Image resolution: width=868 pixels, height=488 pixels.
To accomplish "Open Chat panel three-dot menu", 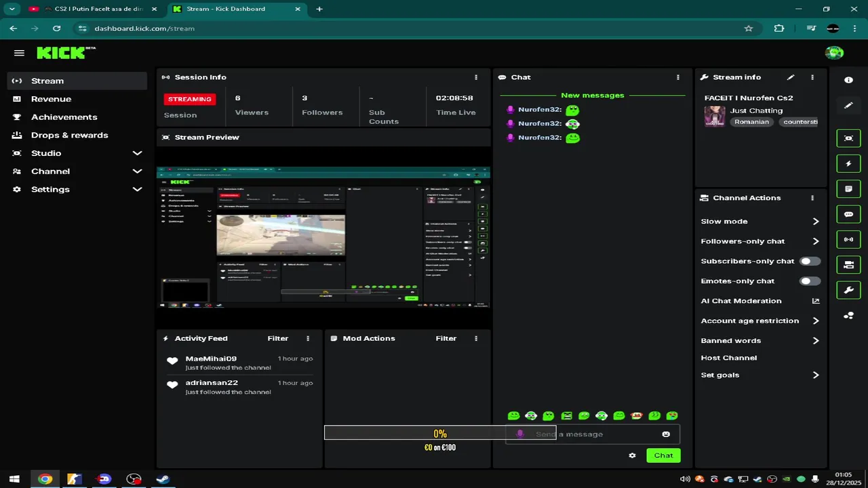I will [678, 77].
